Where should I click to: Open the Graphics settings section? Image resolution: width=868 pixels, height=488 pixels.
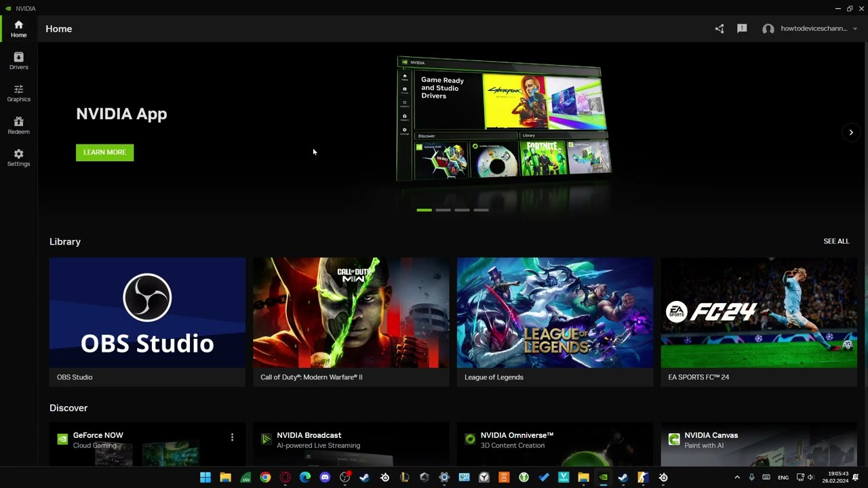pyautogui.click(x=18, y=94)
